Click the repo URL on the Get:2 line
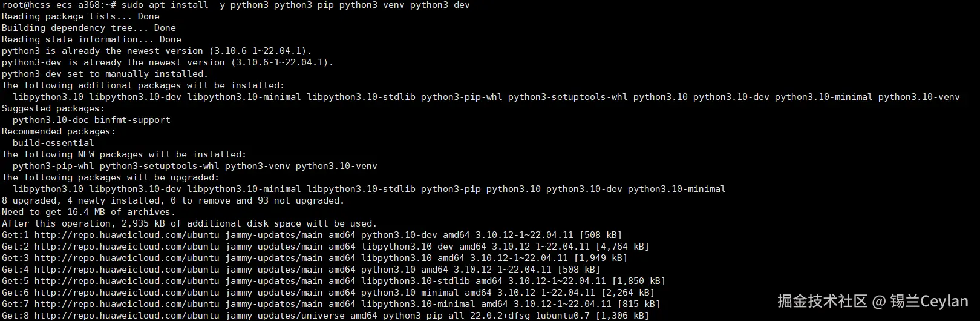This screenshot has height=321, width=980. [126, 247]
